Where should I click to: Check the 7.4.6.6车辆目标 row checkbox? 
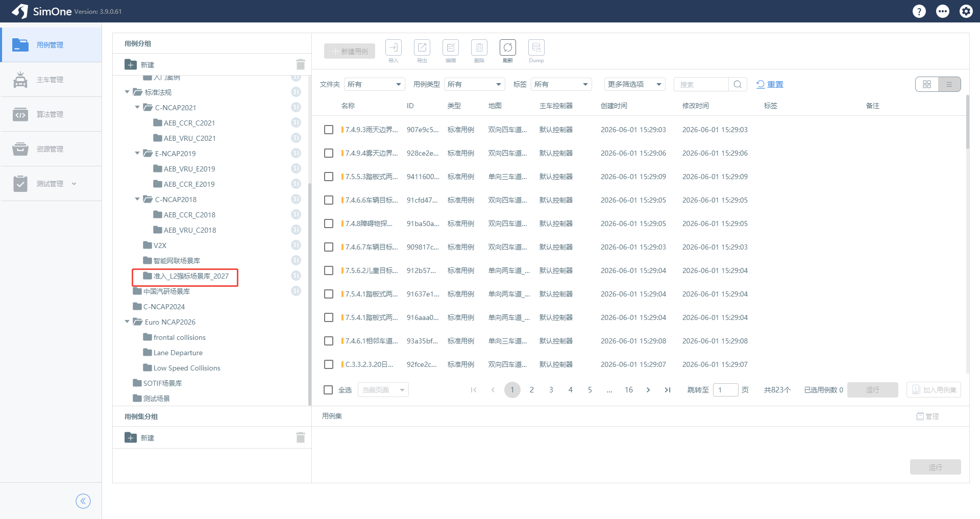(x=329, y=200)
